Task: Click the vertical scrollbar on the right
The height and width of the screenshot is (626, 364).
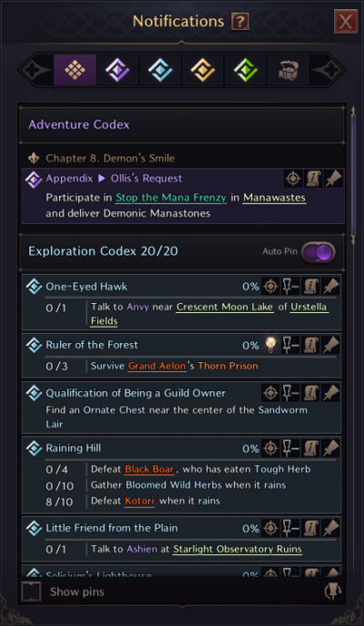Action: click(353, 176)
